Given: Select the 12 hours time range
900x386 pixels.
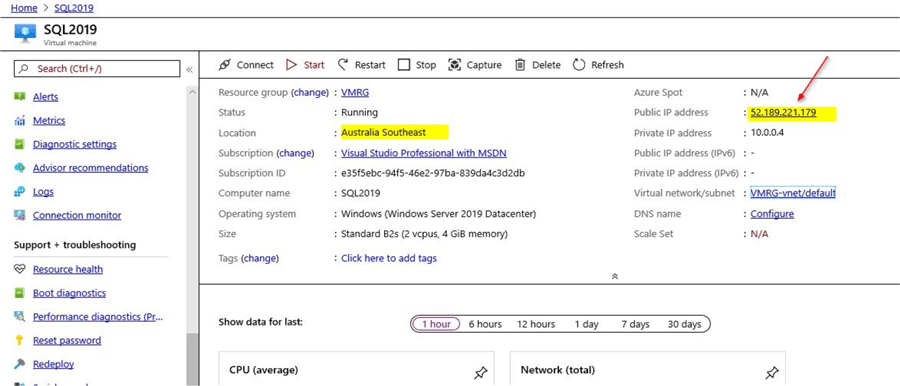Looking at the screenshot, I should coord(536,324).
